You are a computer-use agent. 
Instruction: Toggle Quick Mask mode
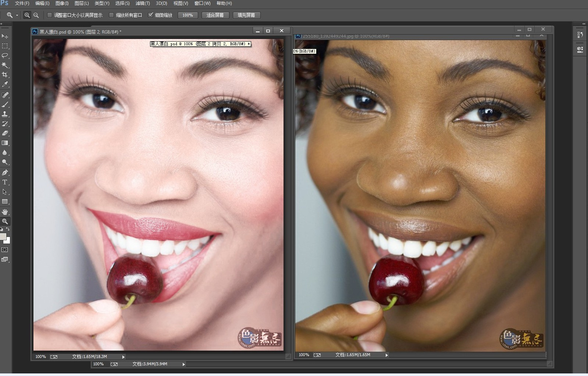pos(5,250)
